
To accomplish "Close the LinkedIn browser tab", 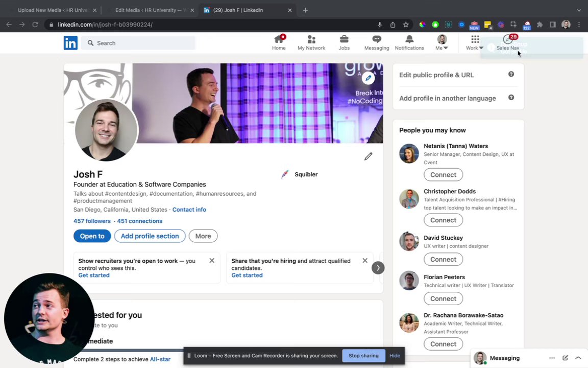I will [x=289, y=10].
